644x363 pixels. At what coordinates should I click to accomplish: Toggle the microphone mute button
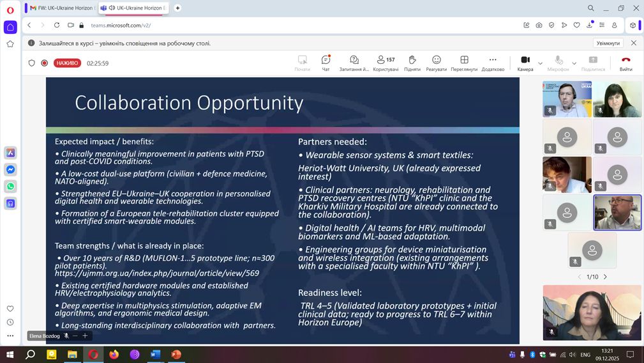[x=558, y=63]
